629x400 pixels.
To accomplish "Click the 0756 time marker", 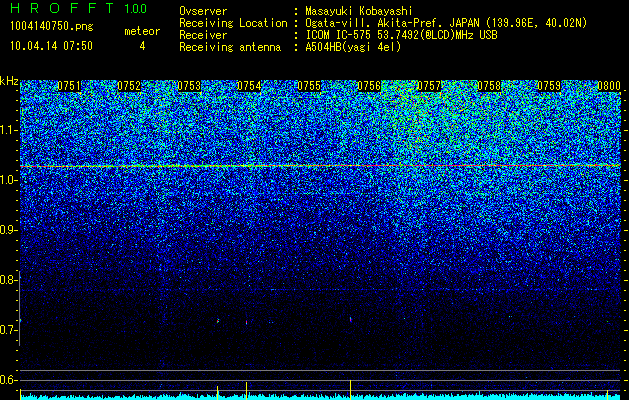I will (x=369, y=86).
